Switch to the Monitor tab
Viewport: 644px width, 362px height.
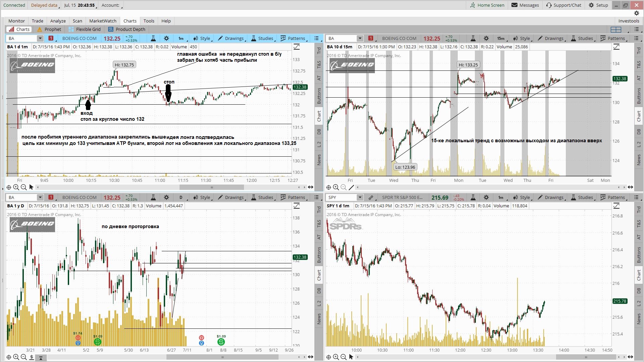[16, 21]
